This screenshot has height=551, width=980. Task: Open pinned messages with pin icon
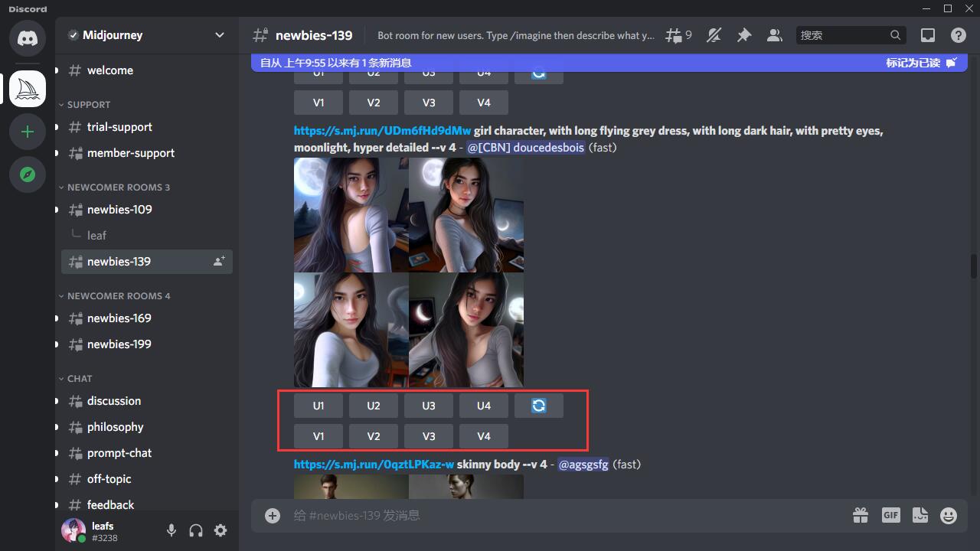pos(743,35)
